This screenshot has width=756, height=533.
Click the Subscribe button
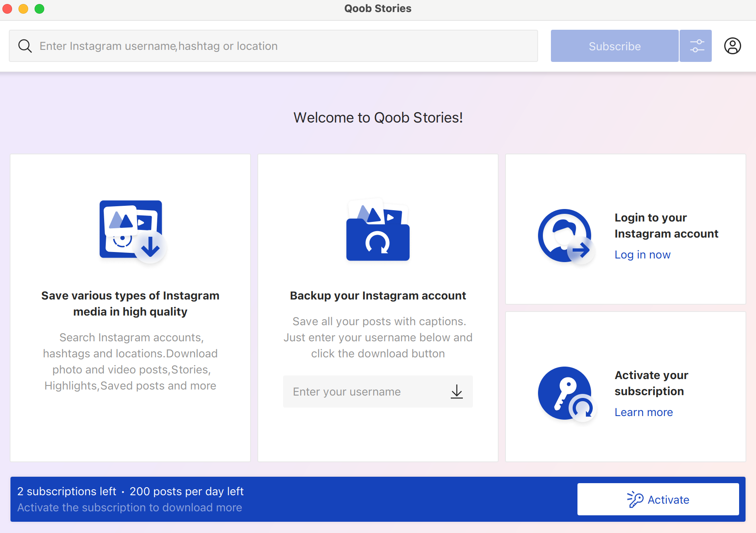pyautogui.click(x=614, y=46)
